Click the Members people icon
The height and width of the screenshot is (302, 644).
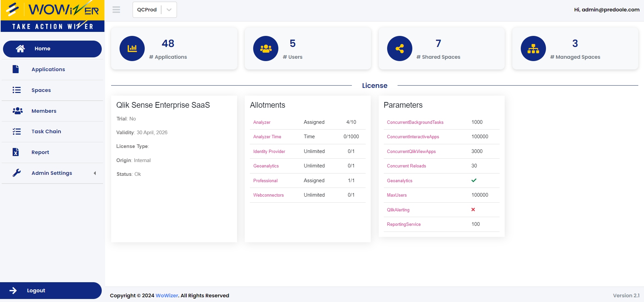tap(17, 111)
